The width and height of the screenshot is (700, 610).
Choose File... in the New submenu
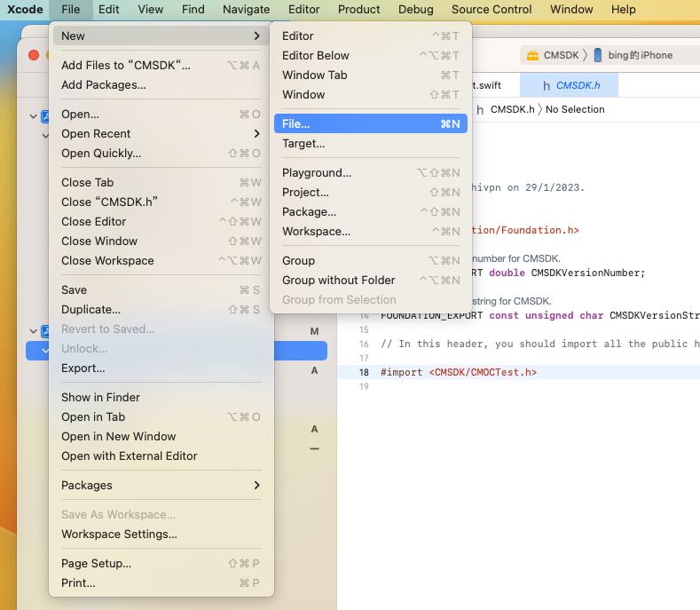coord(371,123)
